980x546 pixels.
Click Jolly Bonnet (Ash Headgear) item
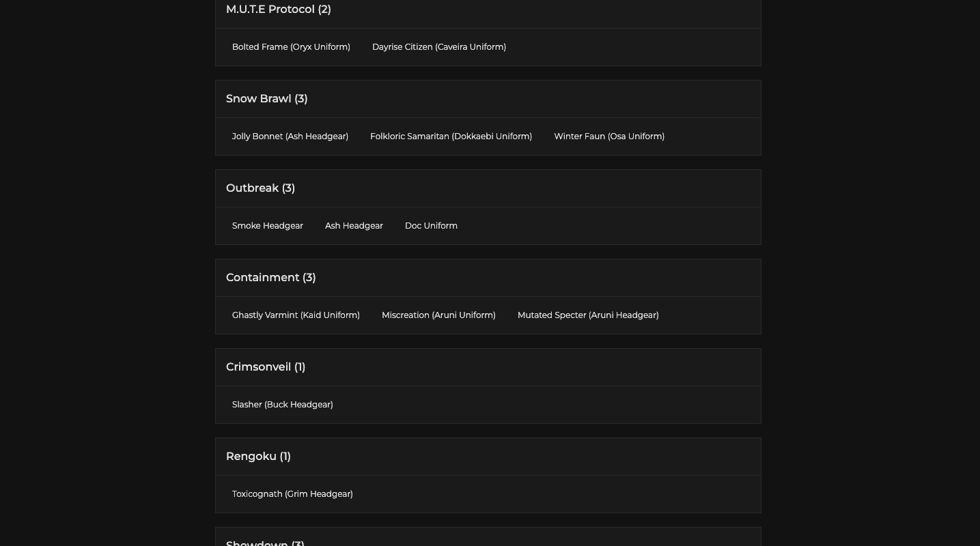tap(290, 136)
